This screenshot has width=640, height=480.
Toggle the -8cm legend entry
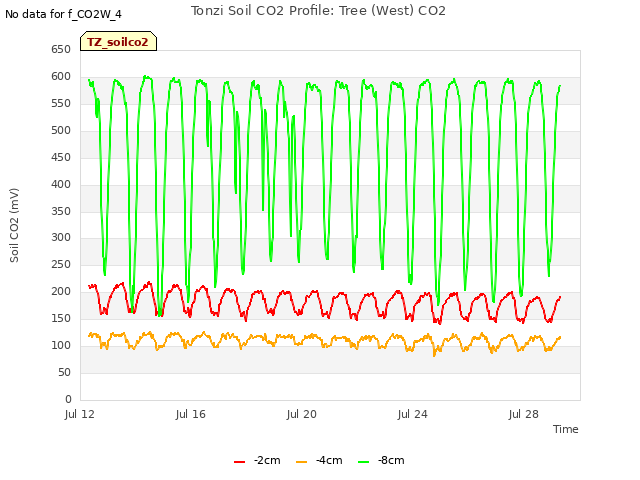pos(381,460)
